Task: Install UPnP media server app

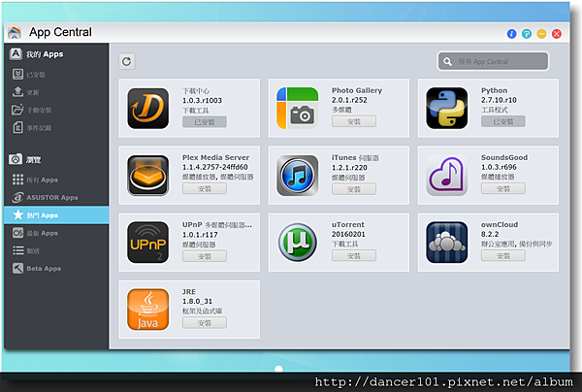Action: [205, 256]
